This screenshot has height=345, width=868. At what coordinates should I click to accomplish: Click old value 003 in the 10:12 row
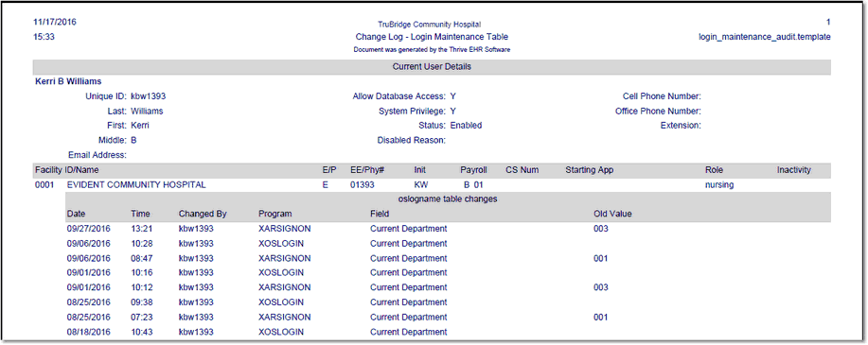[601, 287]
